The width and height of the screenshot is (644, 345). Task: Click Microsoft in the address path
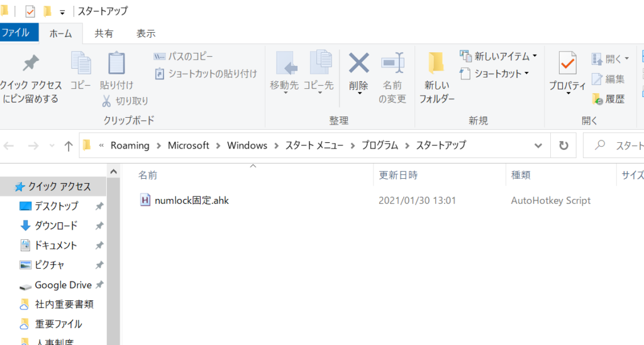189,145
